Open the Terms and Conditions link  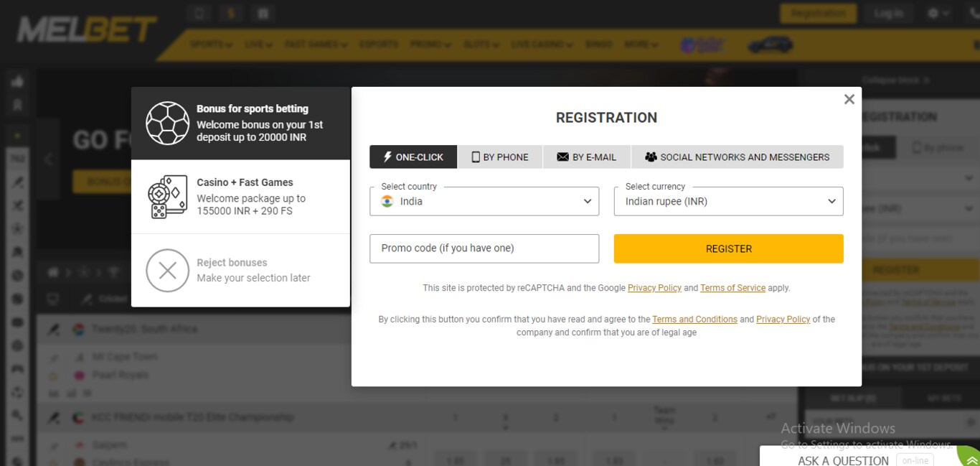tap(694, 320)
